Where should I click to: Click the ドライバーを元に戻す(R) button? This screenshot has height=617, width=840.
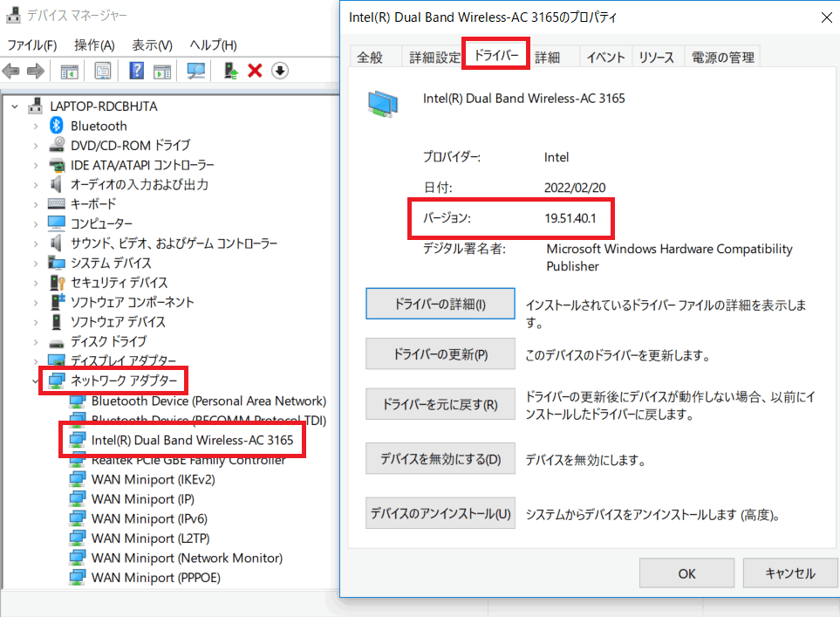pos(440,404)
